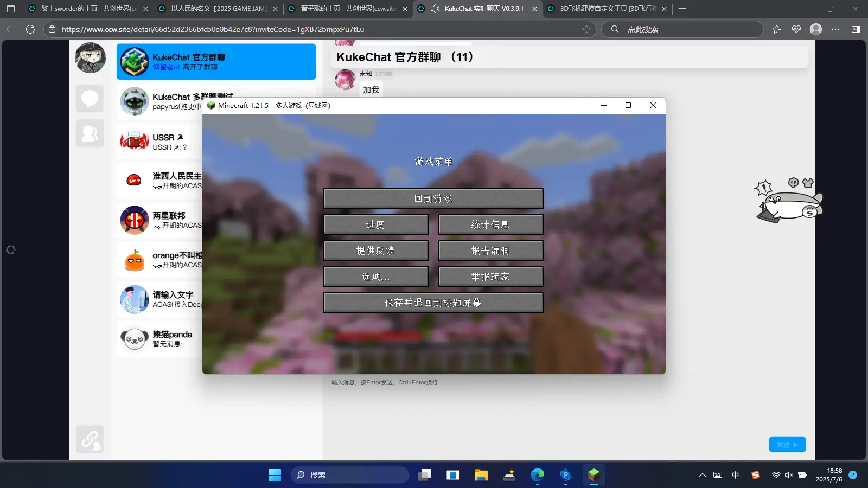Open browser favorites icon
The image size is (868, 488).
[777, 29]
